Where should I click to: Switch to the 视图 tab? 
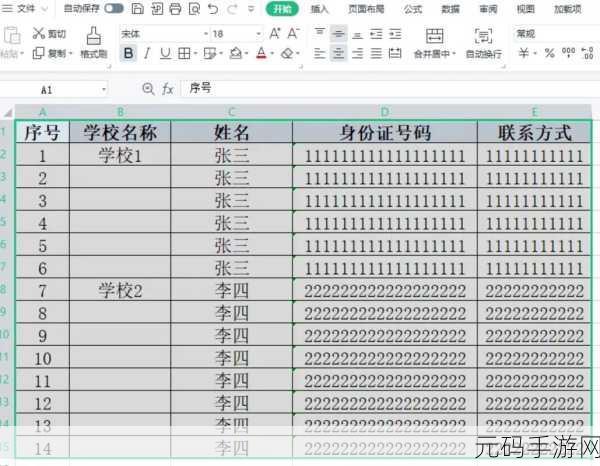click(x=526, y=9)
